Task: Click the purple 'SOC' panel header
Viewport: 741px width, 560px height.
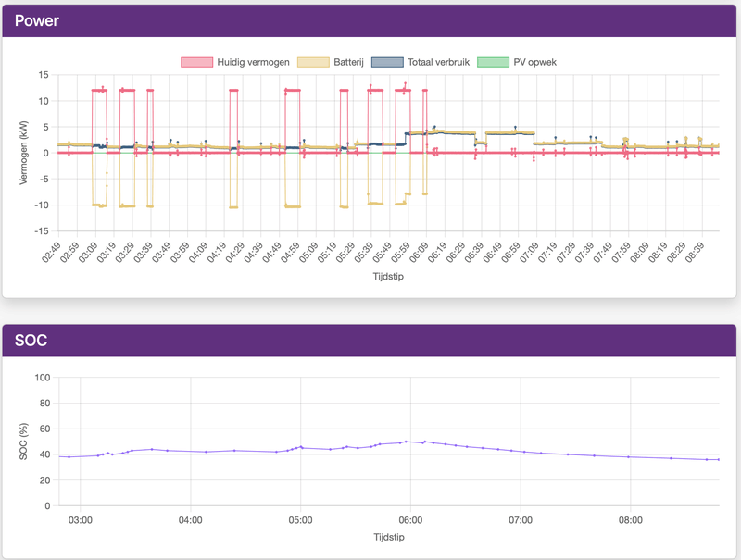Action: click(x=33, y=340)
